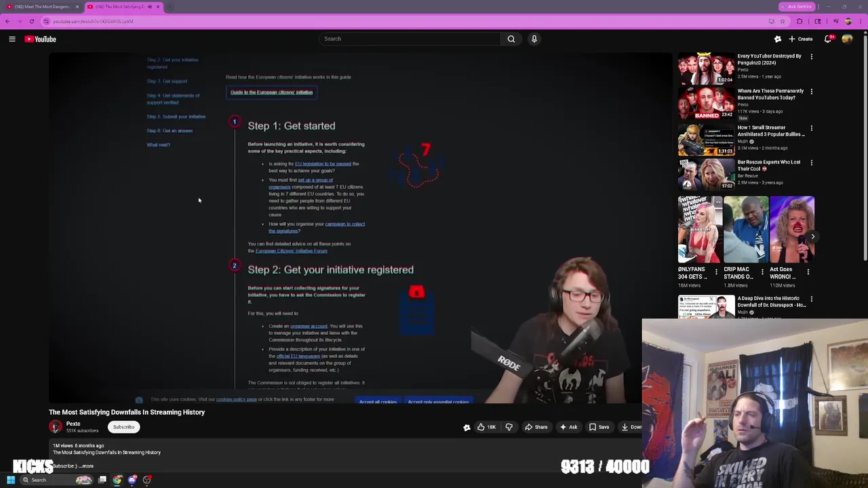Open the 'Act Goes WRONG!' short
The height and width of the screenshot is (488, 868).
tap(792, 229)
